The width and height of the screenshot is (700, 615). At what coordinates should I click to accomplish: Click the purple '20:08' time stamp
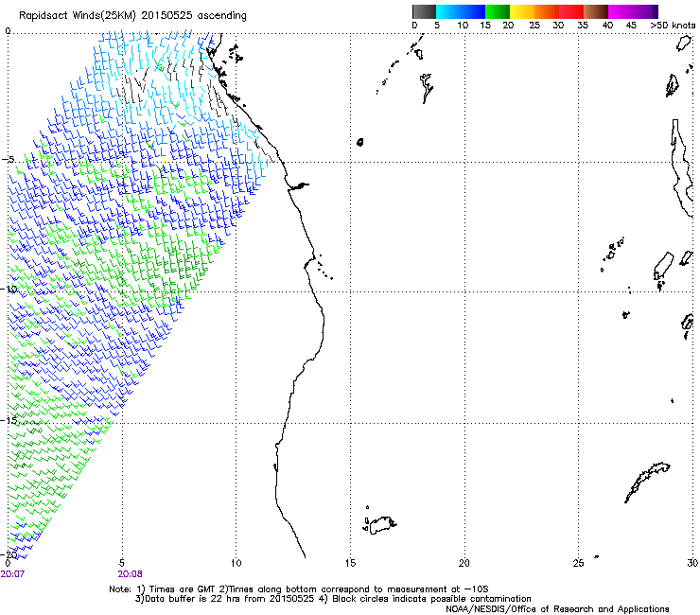(x=130, y=574)
